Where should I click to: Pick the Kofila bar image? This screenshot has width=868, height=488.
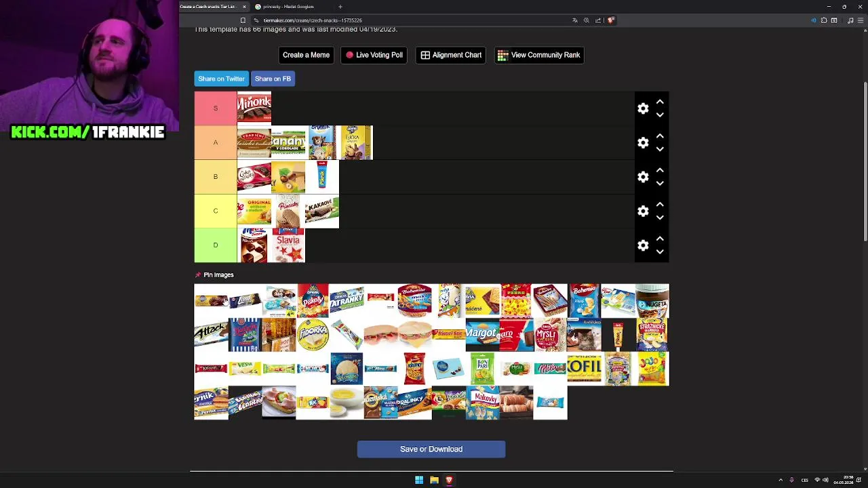584,369
